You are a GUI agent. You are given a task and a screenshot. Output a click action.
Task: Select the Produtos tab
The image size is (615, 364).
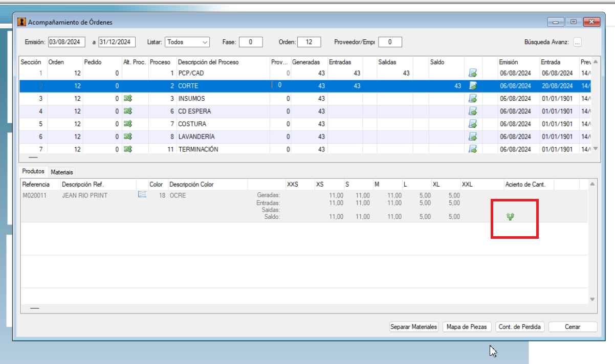coord(33,171)
